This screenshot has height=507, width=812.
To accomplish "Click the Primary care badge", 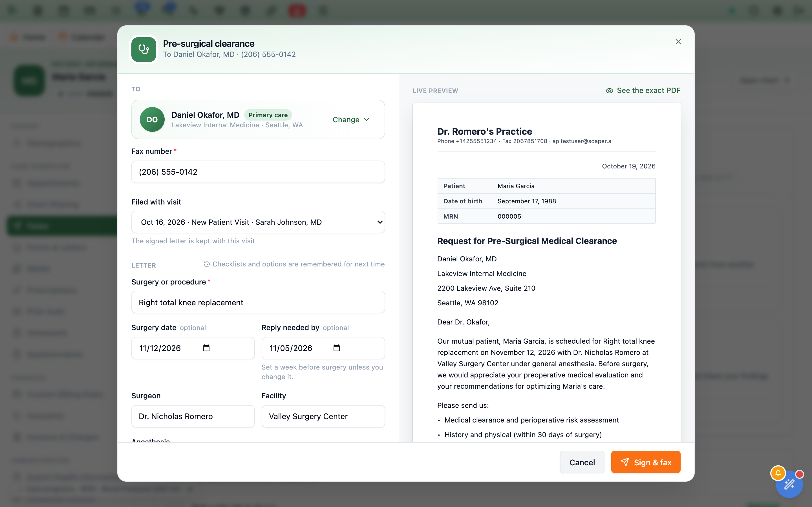I will pos(268,115).
